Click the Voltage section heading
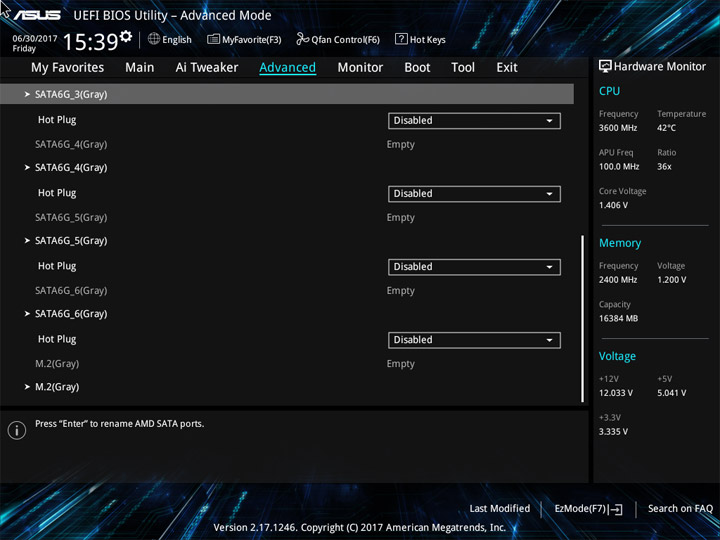 pyautogui.click(x=617, y=356)
